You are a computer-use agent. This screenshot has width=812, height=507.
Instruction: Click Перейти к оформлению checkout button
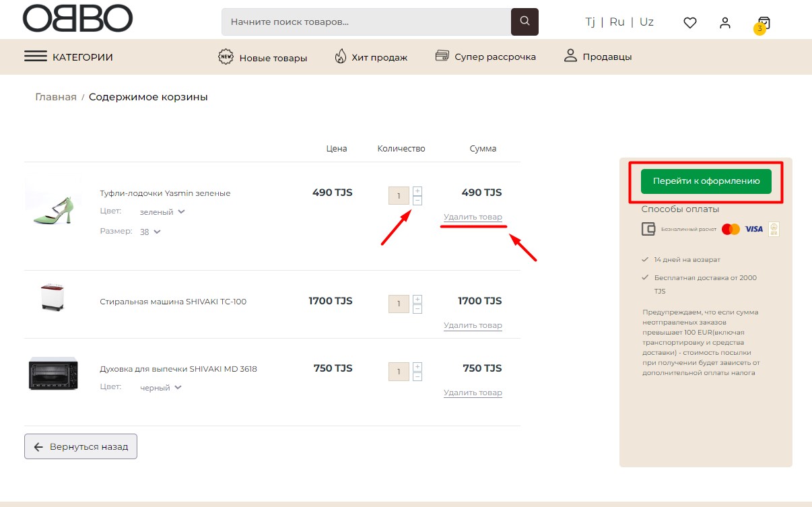tap(706, 181)
